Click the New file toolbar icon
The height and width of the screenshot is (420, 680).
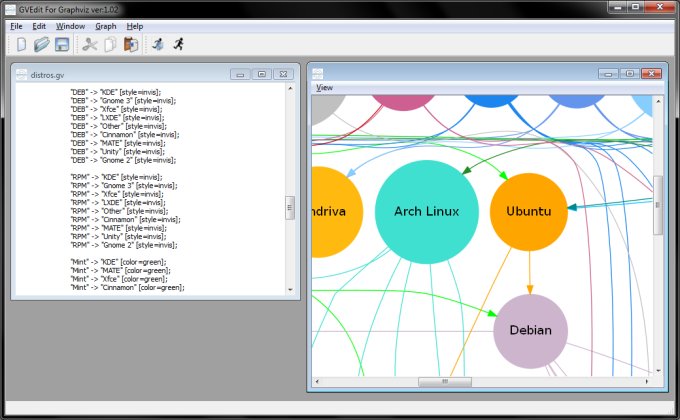21,44
